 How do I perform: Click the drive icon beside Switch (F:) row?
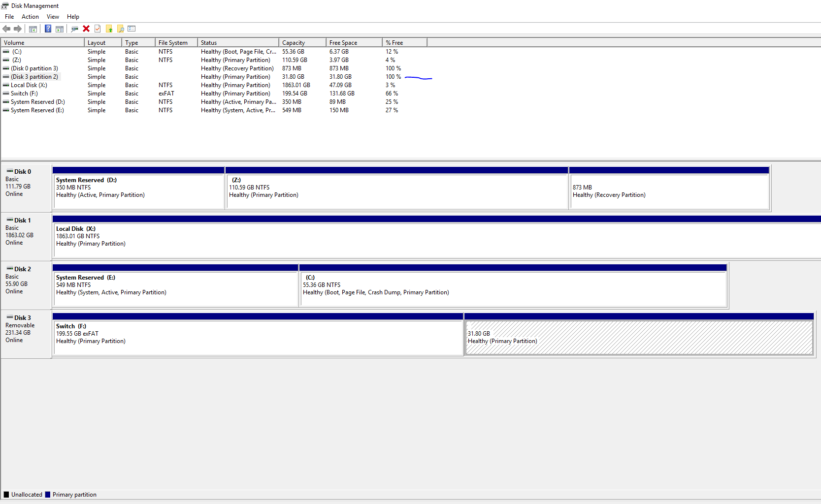click(6, 94)
